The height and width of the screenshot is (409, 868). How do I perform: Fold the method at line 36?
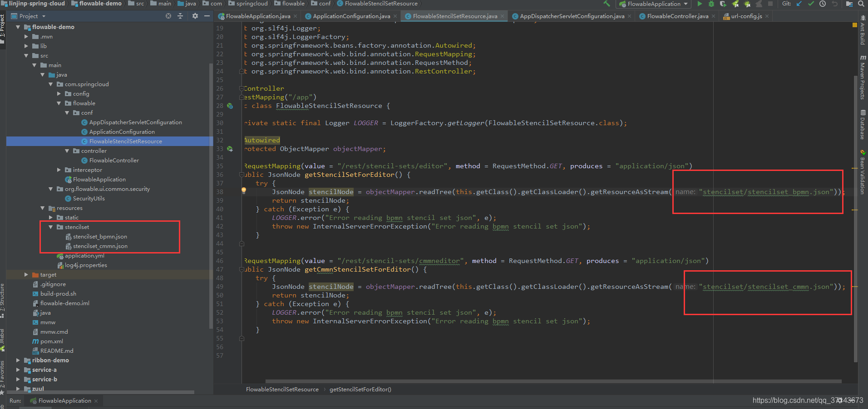pos(242,175)
